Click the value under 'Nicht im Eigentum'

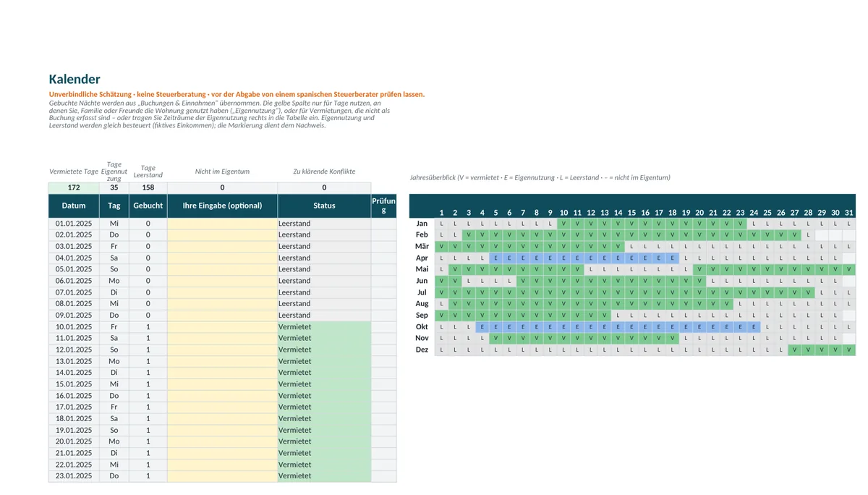(222, 187)
